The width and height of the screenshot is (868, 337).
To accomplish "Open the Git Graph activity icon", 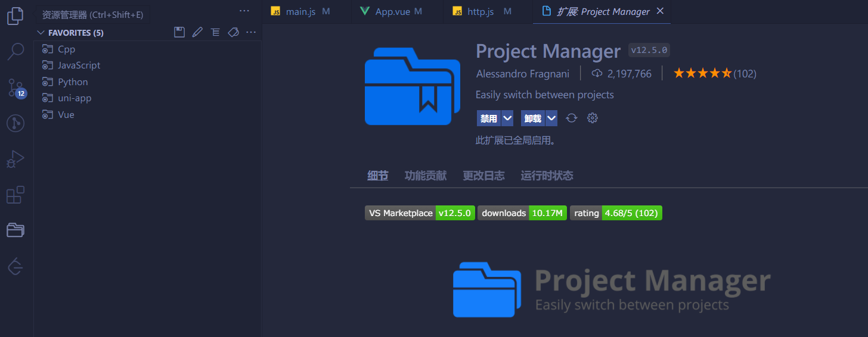I will pos(15,123).
